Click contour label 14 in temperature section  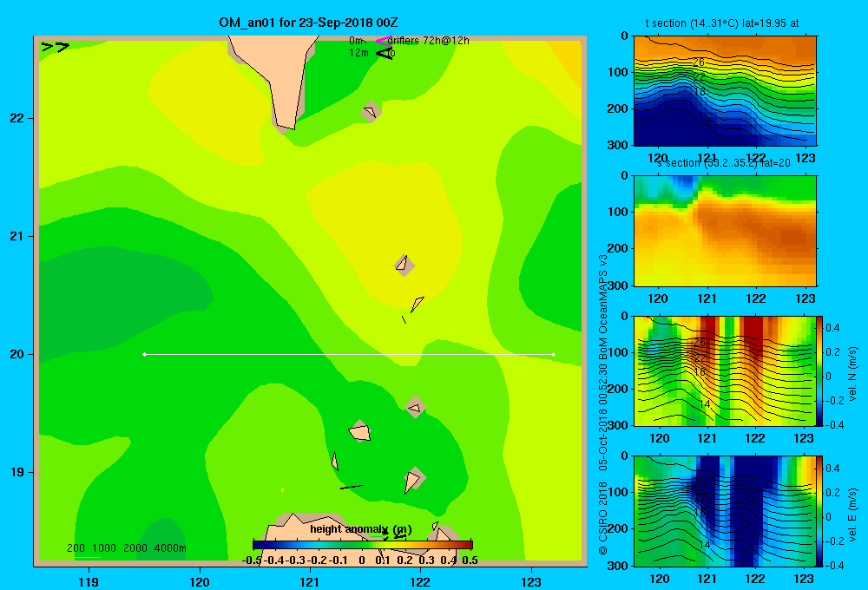pyautogui.click(x=704, y=123)
